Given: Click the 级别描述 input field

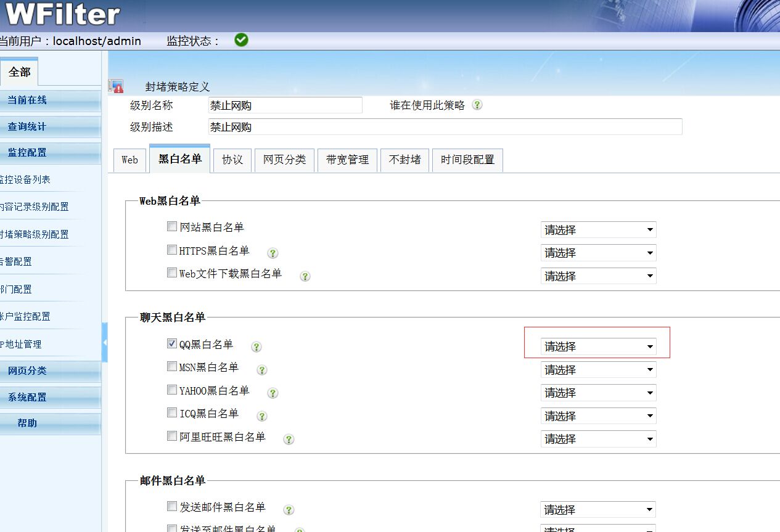Looking at the screenshot, I should point(445,127).
